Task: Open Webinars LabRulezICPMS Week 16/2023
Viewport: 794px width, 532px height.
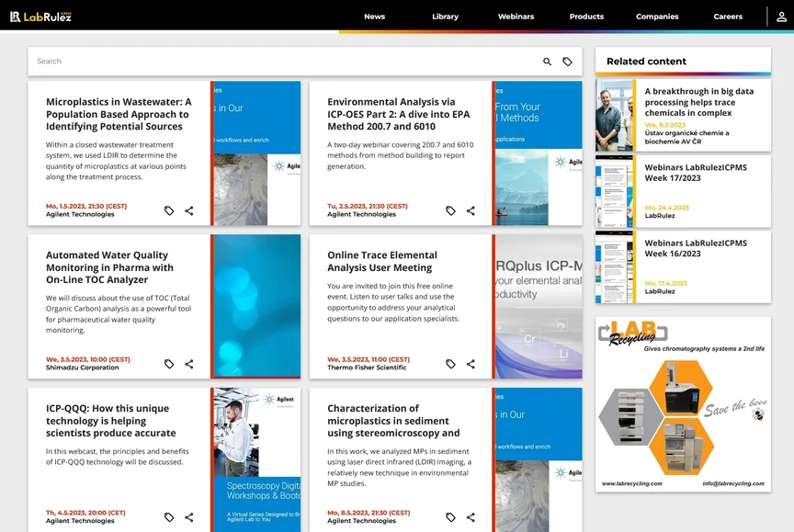Action: click(696, 248)
